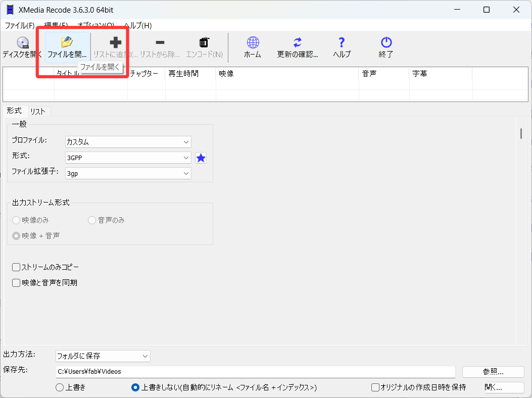Open the ヘルプ(H) menu

(138, 25)
